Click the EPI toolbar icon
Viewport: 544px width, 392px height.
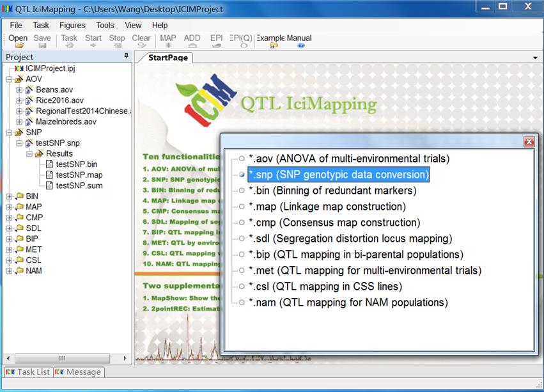216,40
